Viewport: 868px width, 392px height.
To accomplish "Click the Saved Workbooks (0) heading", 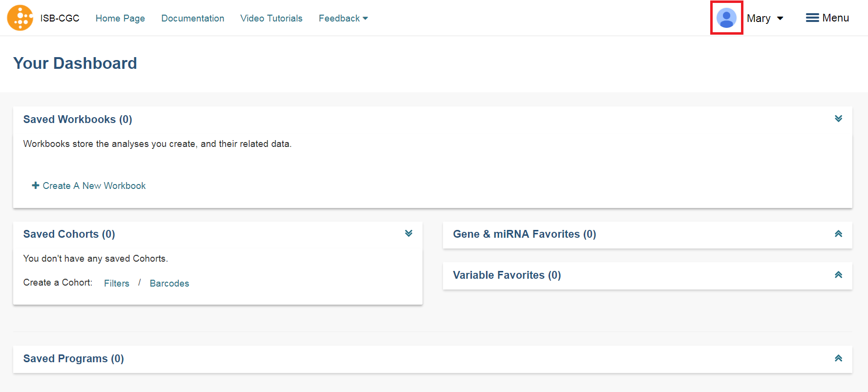I will coord(78,120).
